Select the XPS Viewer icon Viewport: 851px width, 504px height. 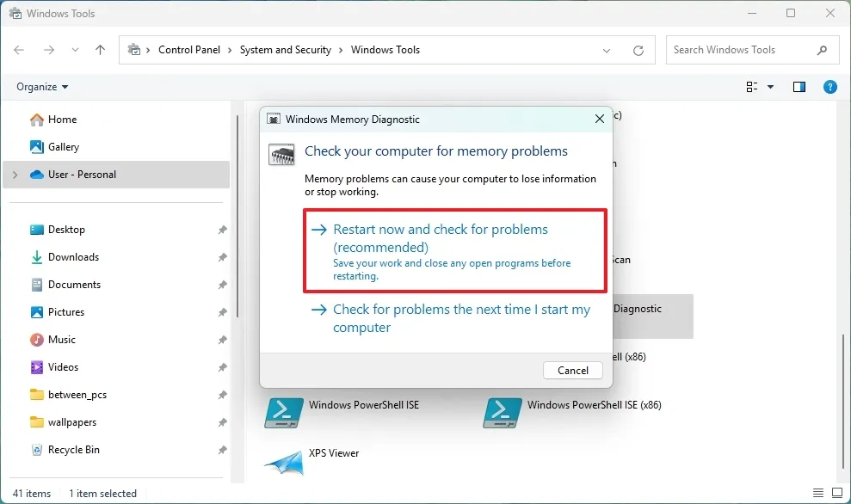284,462
